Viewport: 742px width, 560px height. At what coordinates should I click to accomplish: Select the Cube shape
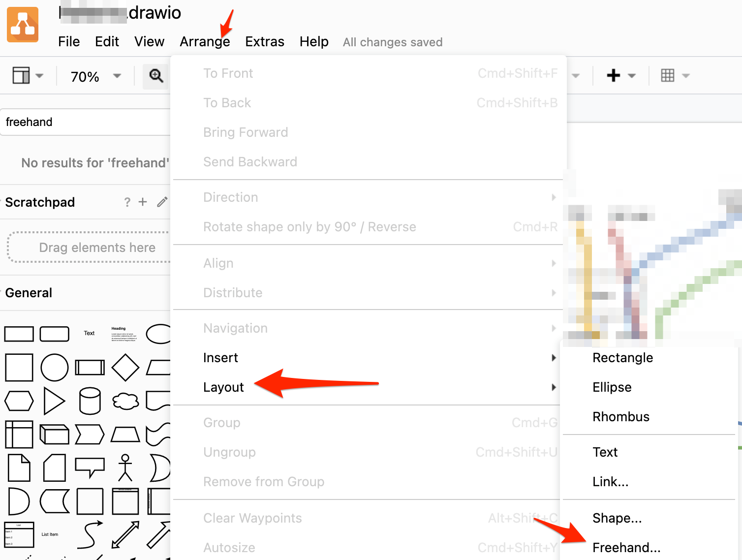coord(55,435)
